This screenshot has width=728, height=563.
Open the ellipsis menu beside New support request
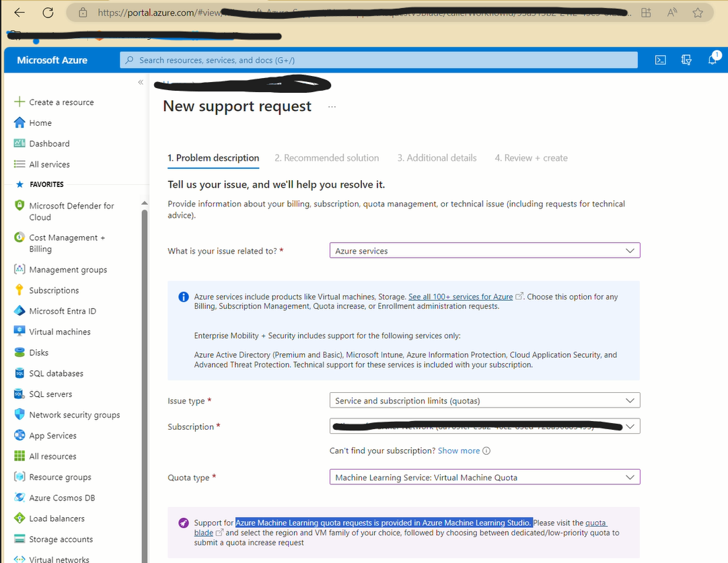[332, 107]
